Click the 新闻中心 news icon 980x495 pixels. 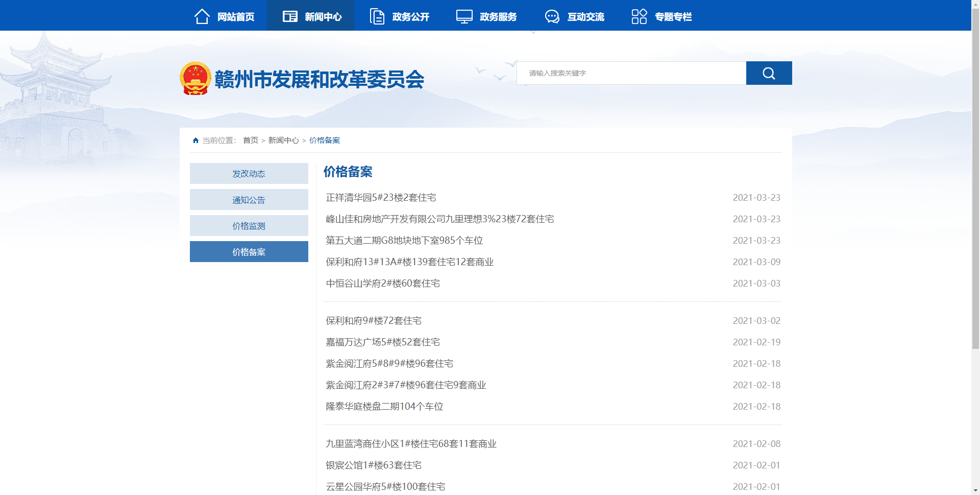click(x=289, y=16)
